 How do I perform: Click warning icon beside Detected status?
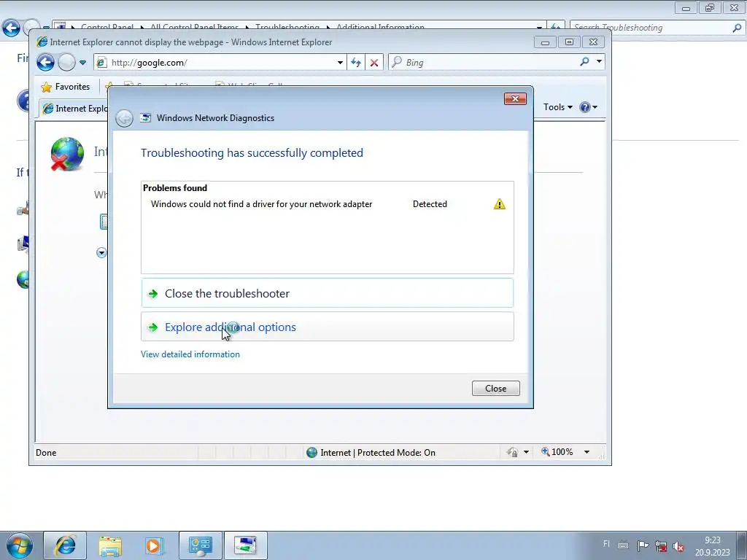click(499, 204)
